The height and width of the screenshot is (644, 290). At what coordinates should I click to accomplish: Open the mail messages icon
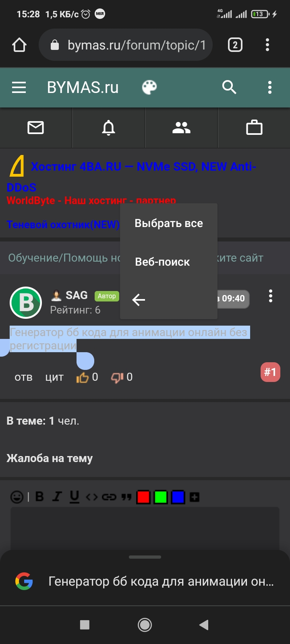click(x=35, y=128)
